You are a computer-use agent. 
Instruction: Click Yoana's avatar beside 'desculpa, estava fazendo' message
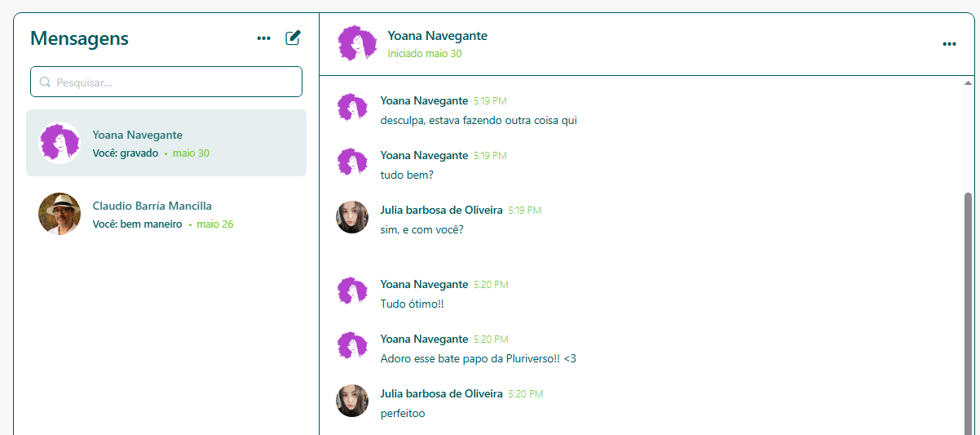click(x=352, y=109)
